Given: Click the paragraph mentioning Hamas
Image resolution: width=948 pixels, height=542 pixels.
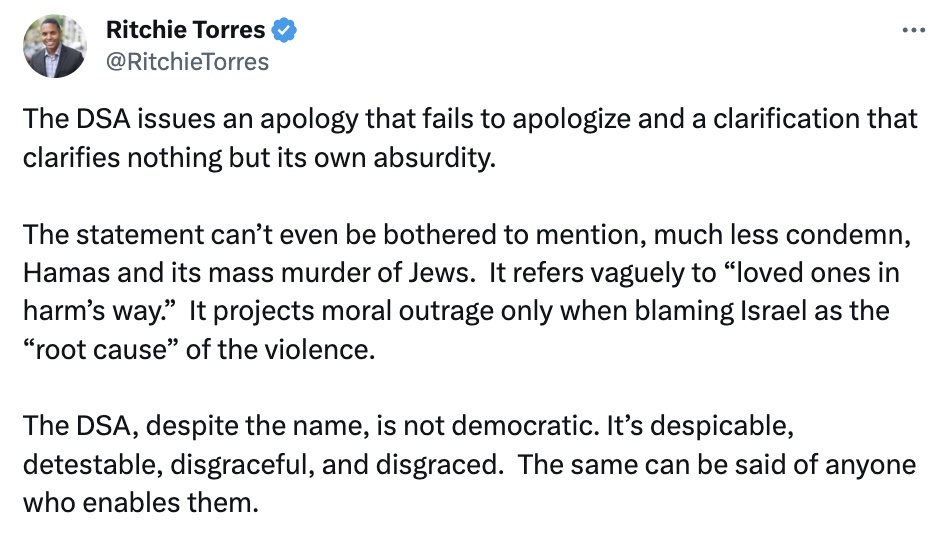Looking at the screenshot, I should click(467, 292).
